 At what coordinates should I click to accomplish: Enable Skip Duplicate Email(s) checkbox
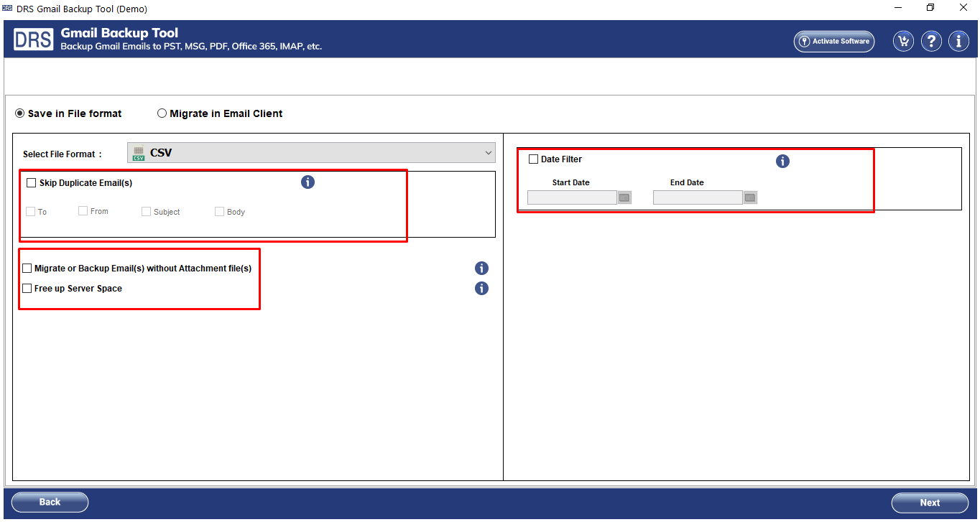point(32,183)
